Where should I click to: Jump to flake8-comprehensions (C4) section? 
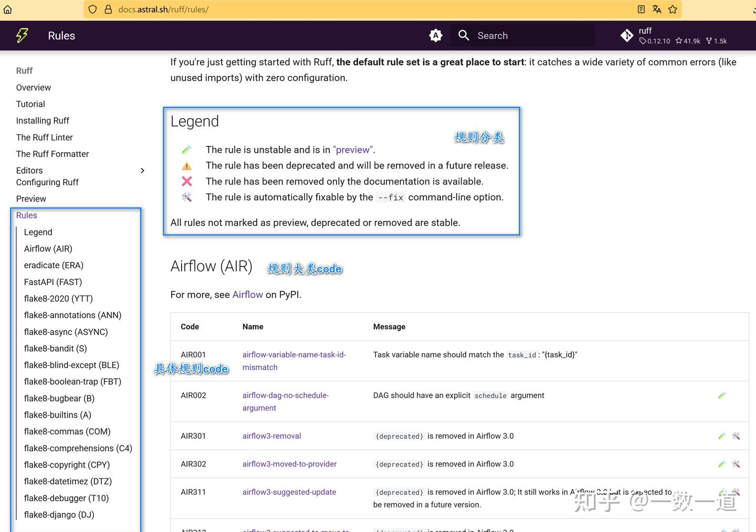78,448
